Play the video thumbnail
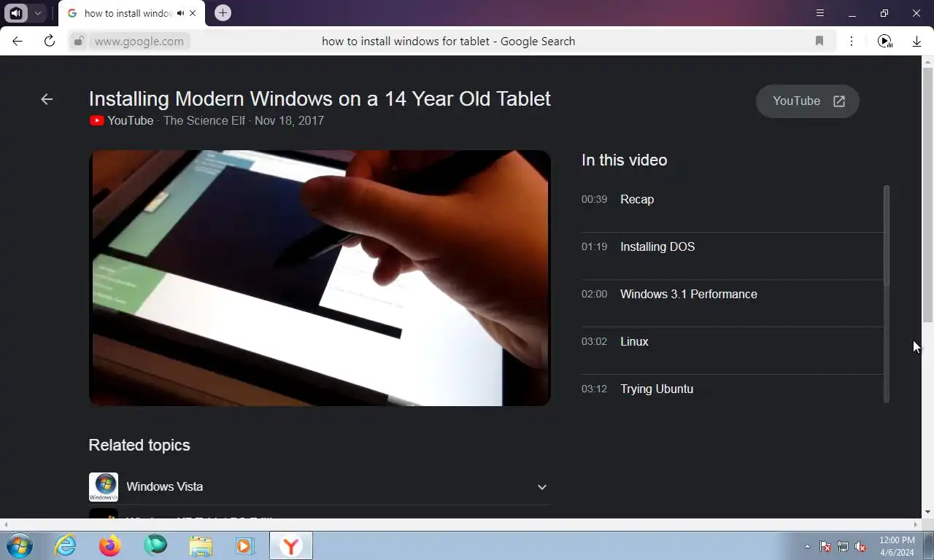This screenshot has width=934, height=560. 320,278
